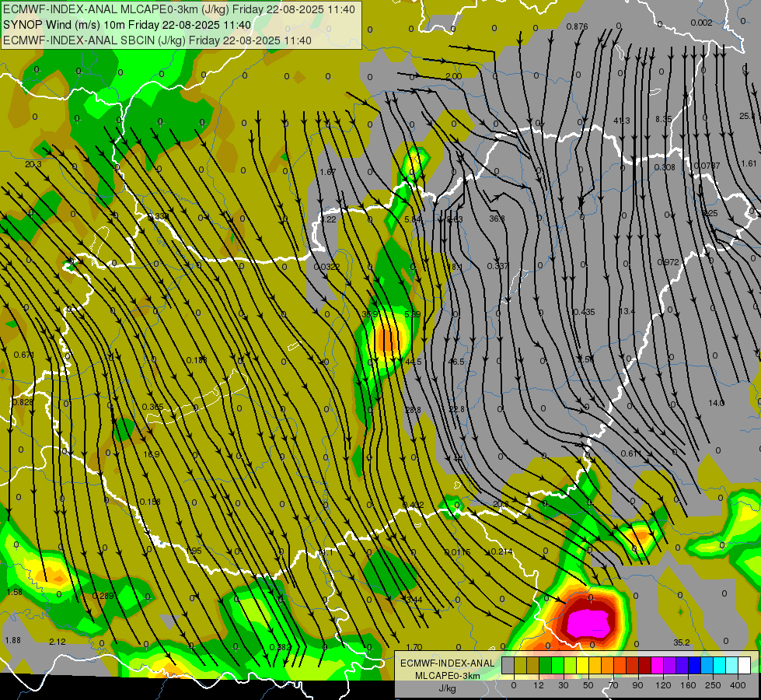761x700 pixels.
Task: Click the map value '35.2'
Action: click(x=682, y=642)
